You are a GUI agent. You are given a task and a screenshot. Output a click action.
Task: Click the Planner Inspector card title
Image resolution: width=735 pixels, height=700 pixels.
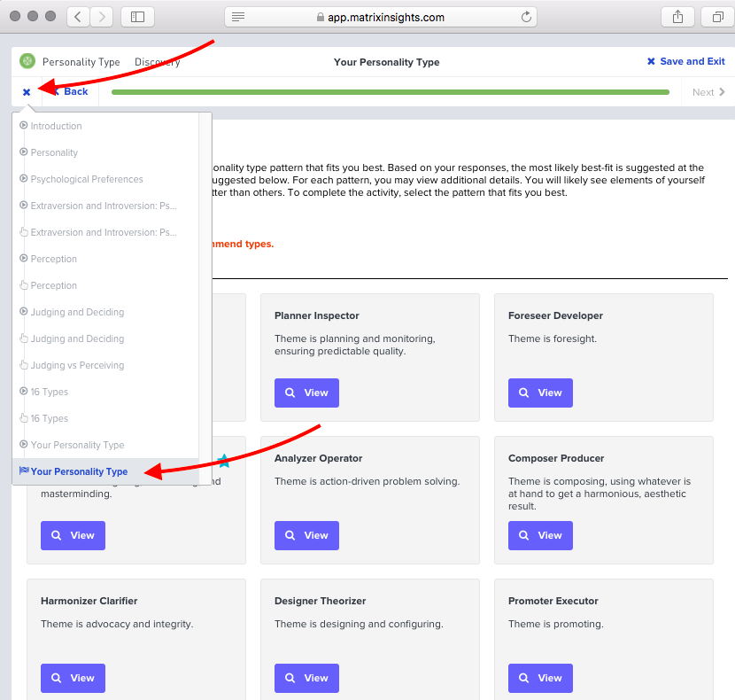tap(317, 315)
